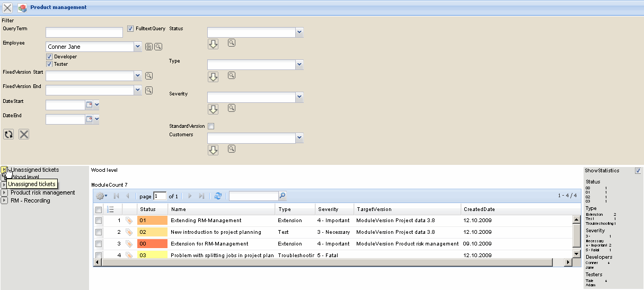Open the Employee combo box dropdown
The width and height of the screenshot is (644, 290).
pyautogui.click(x=138, y=47)
